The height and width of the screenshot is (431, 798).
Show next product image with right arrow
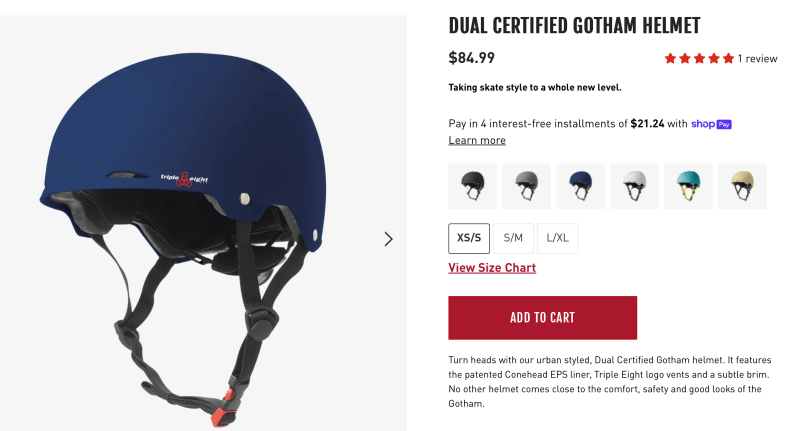(x=388, y=239)
